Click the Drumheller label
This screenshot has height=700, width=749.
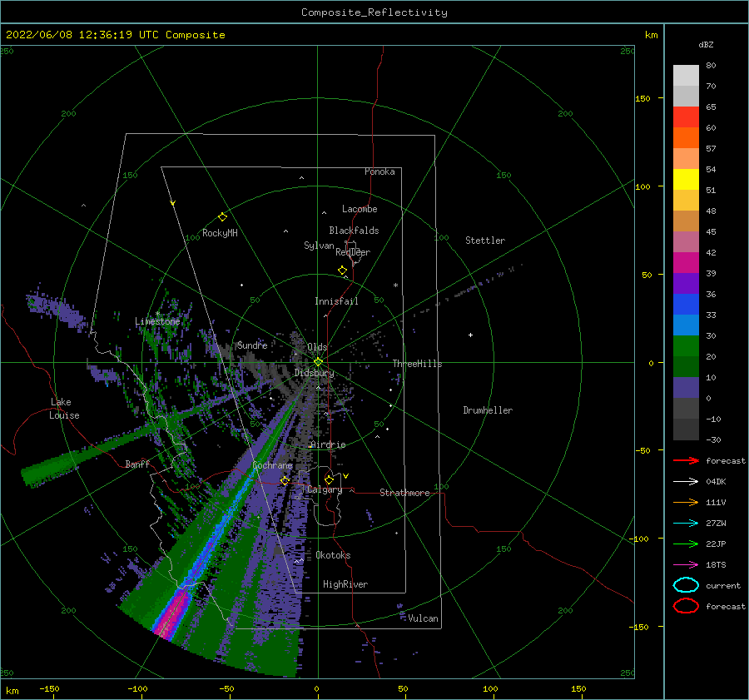[x=488, y=410]
